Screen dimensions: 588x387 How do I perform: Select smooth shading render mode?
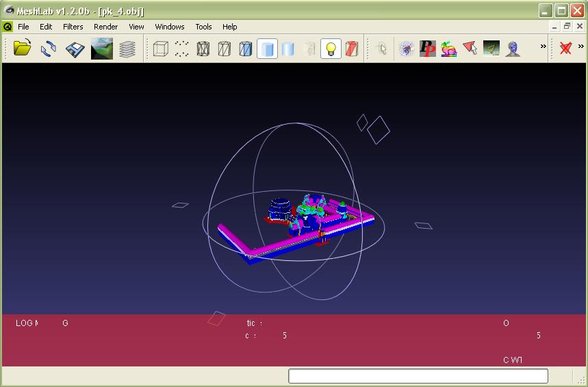(x=288, y=49)
